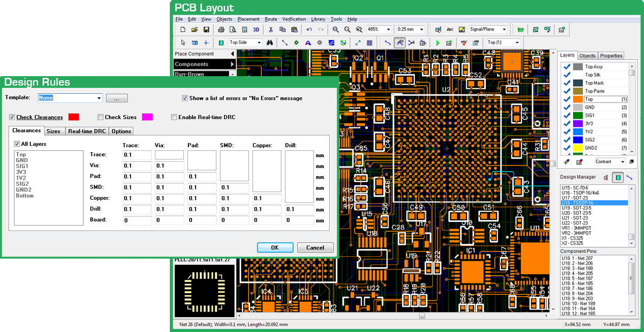Open the Verification menu

pyautogui.click(x=294, y=19)
